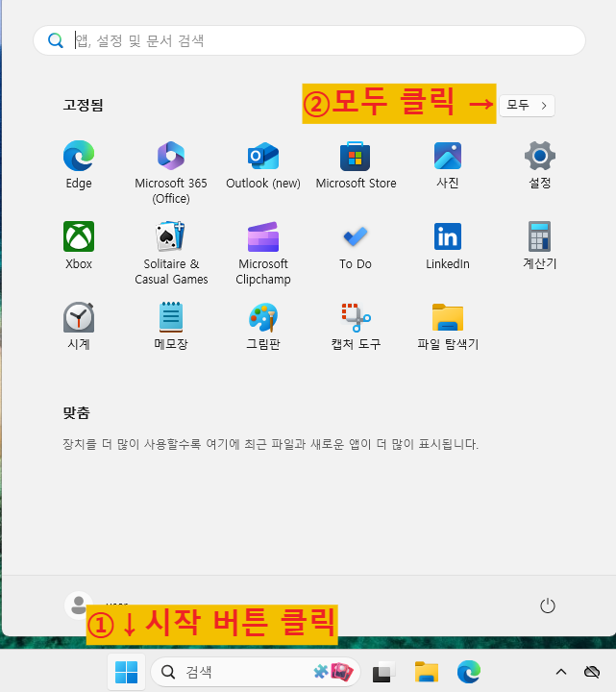
Task: Open the 시계 (Clock) app
Action: coord(79,326)
